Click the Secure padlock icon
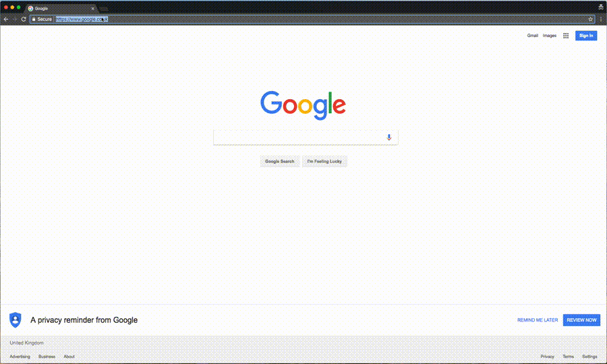Image resolution: width=607 pixels, height=364 pixels. (34, 19)
